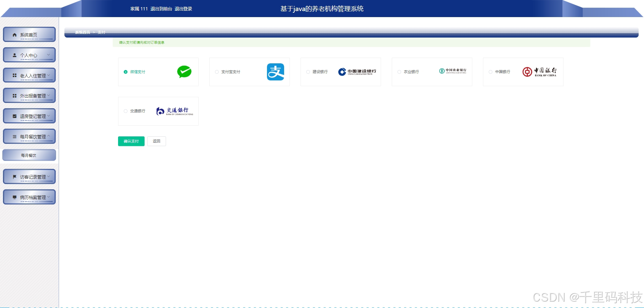
Task: Click the 确认支付前请先核对订单信息 notice
Action: (142, 43)
